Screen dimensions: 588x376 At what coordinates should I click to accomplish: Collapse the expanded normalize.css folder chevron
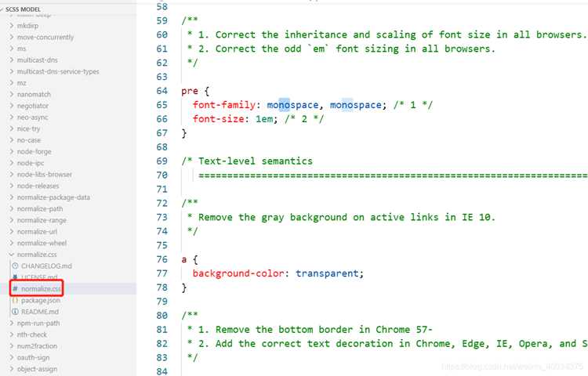point(12,255)
